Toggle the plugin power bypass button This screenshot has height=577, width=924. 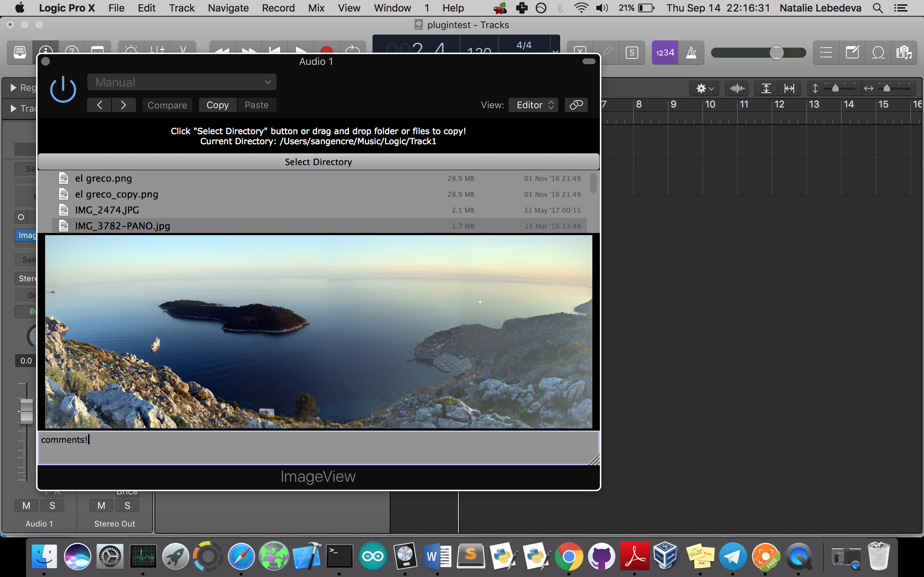[x=63, y=90]
